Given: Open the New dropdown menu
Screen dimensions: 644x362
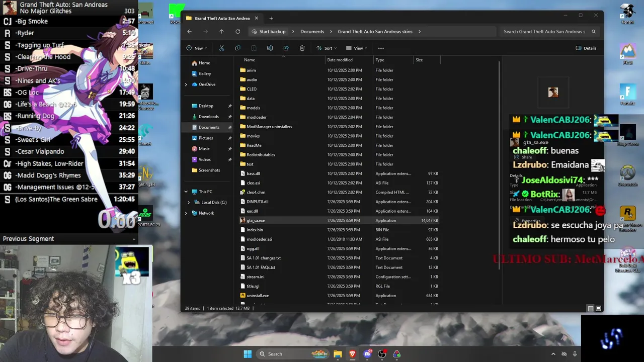Looking at the screenshot, I should point(196,48).
